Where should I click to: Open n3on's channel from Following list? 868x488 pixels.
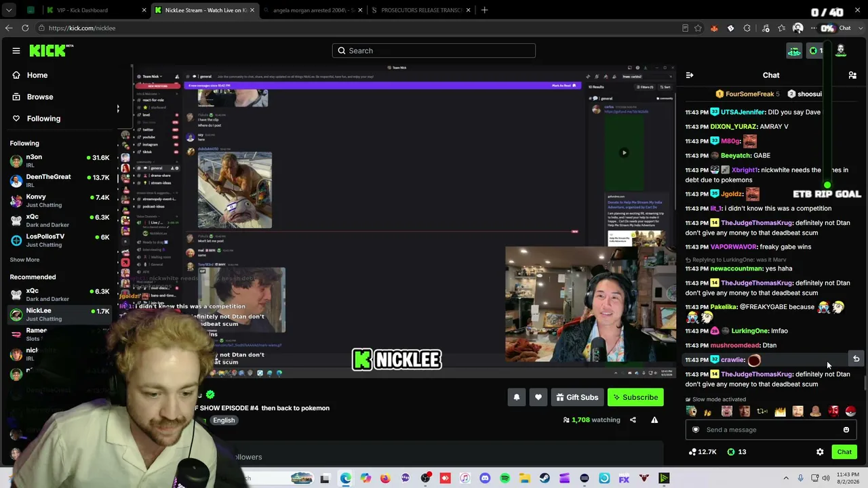pyautogui.click(x=60, y=161)
